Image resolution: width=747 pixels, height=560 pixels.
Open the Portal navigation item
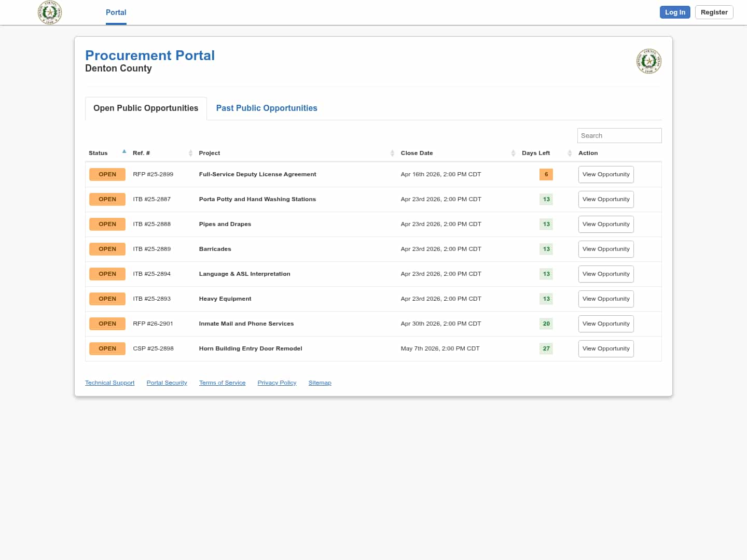pyautogui.click(x=116, y=12)
